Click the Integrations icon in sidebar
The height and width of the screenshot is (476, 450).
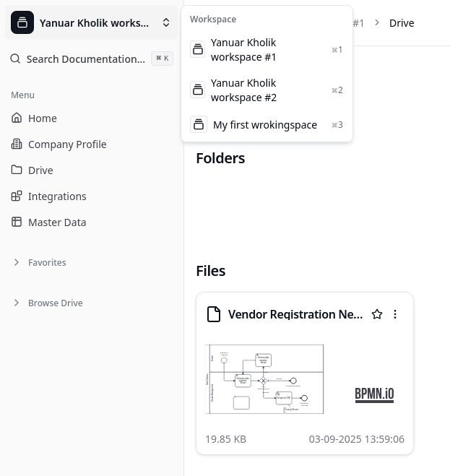(17, 196)
